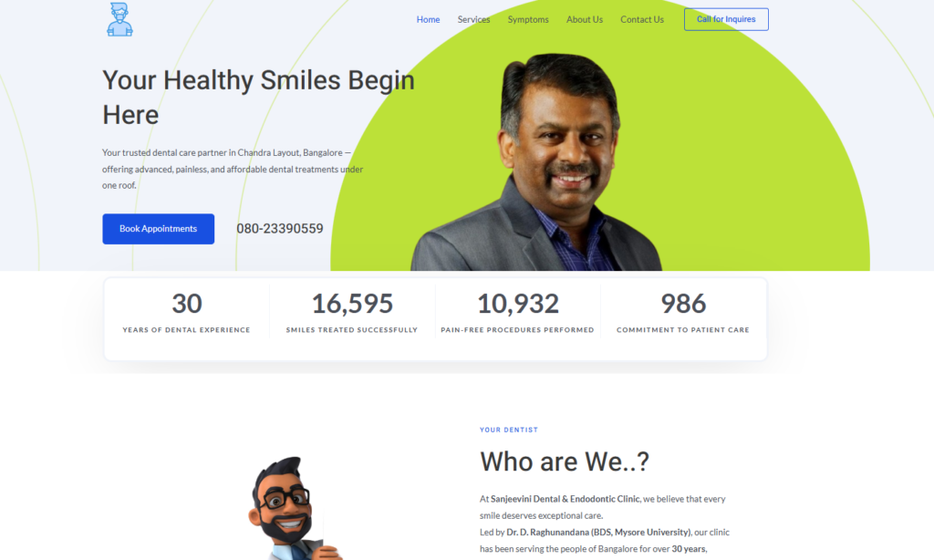This screenshot has height=560, width=934.
Task: Select the 16,595 smiles treated counter
Action: tap(352, 312)
